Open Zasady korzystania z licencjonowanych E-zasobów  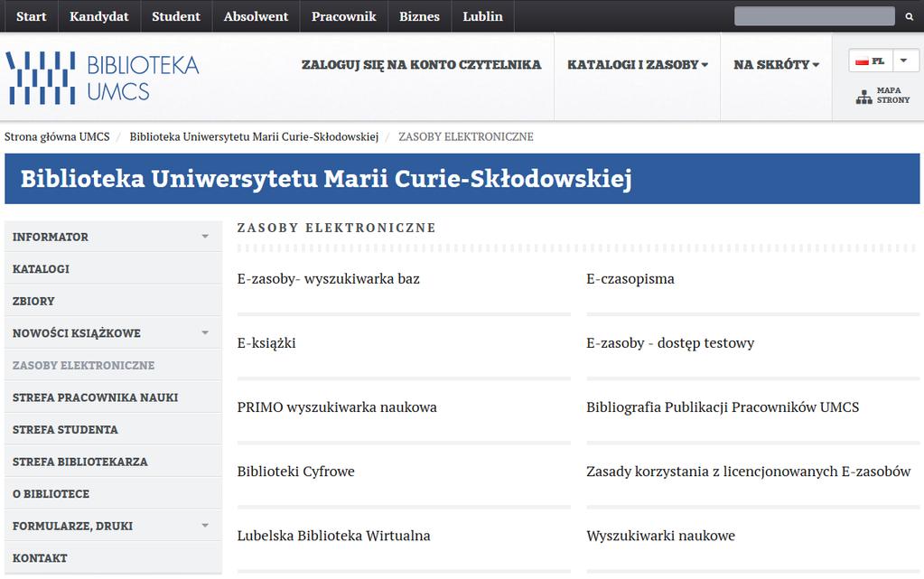pyautogui.click(x=749, y=472)
